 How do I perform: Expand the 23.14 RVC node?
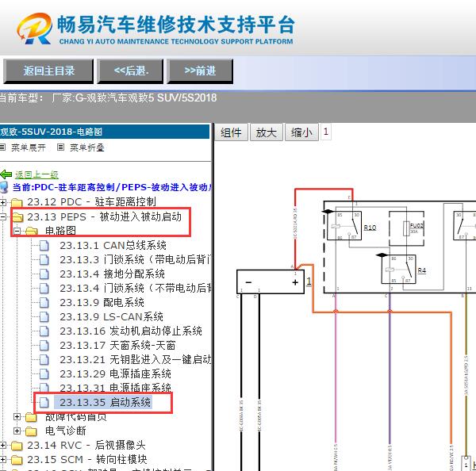(x=2, y=445)
